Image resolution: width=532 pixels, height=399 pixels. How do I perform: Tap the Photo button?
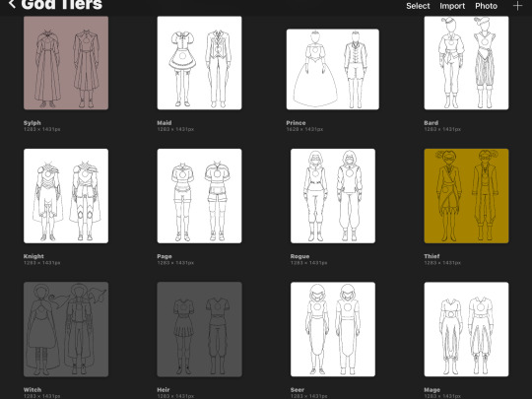tap(487, 6)
